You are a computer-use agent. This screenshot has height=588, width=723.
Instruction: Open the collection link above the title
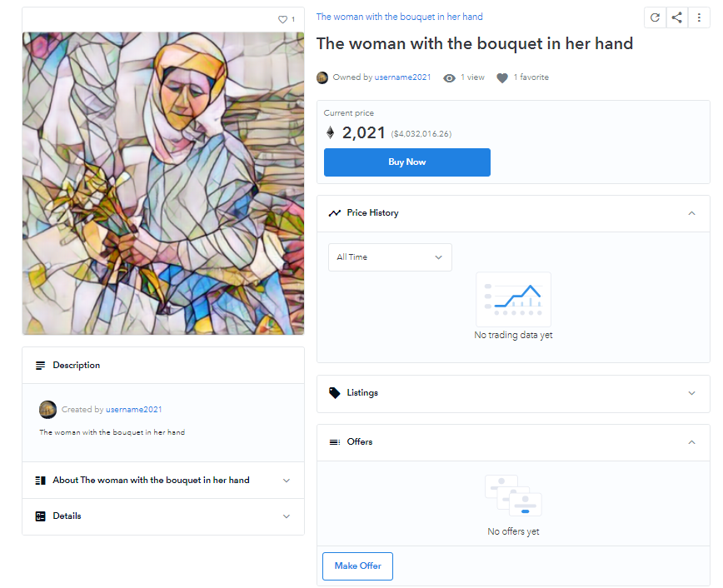(399, 17)
